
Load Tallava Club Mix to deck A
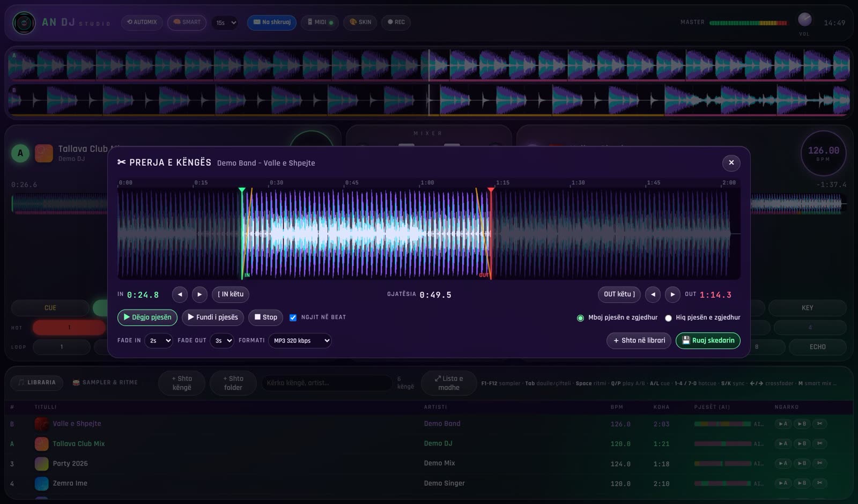(783, 443)
